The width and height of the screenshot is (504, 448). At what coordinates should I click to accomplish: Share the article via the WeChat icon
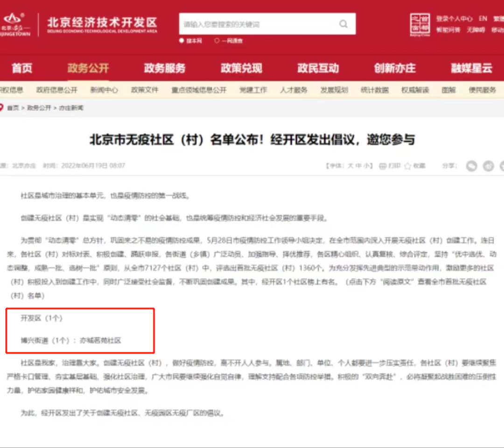click(x=471, y=166)
